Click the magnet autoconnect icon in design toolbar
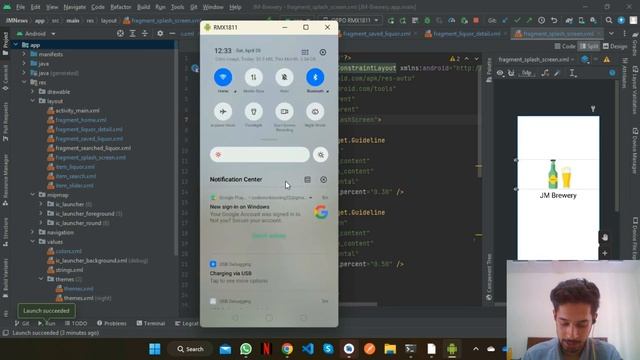 point(511,73)
